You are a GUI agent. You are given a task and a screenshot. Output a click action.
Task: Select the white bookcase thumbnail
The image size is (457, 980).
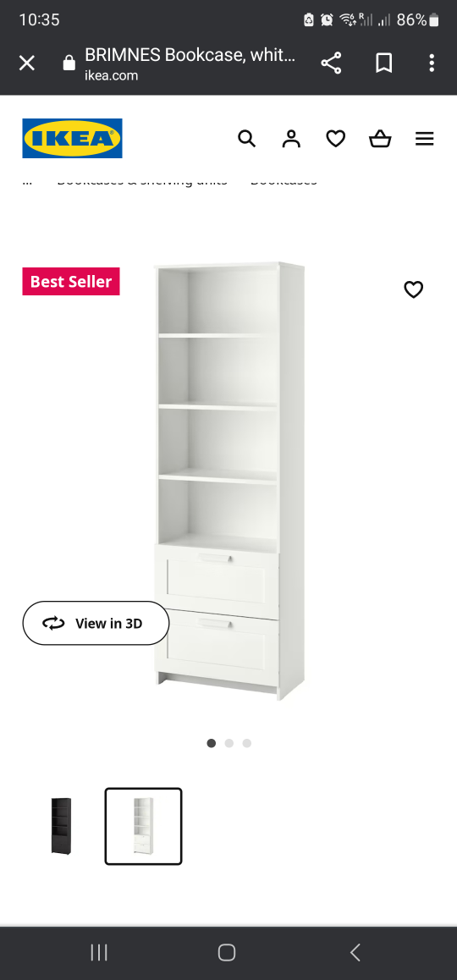(x=143, y=826)
